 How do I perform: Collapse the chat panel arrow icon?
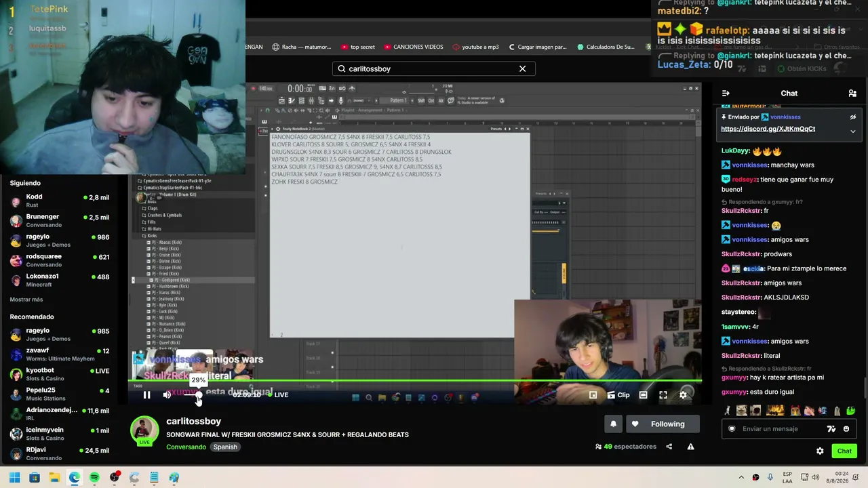726,93
